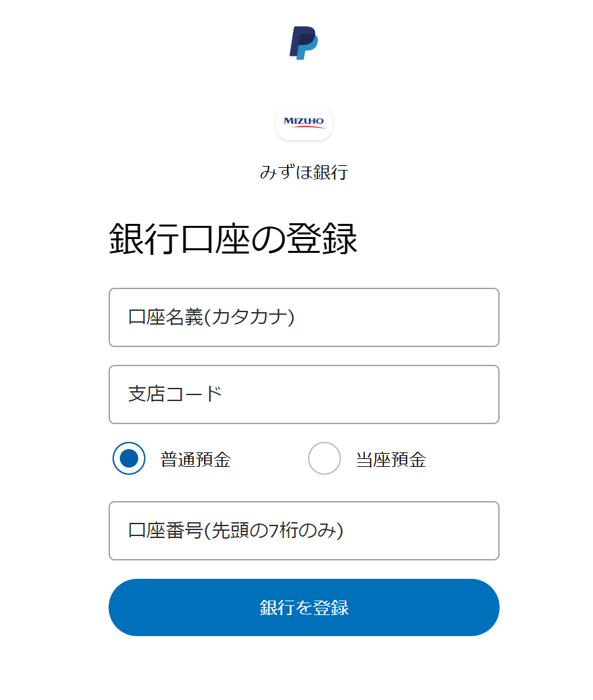The width and height of the screenshot is (593, 700).
Task: Click the MIZUHO wordmark icon
Action: click(x=303, y=122)
